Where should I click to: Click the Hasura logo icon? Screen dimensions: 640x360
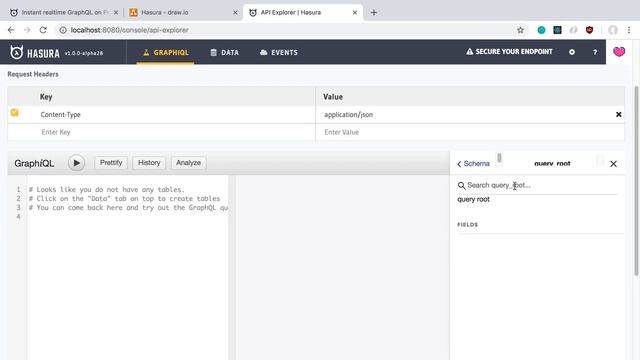coord(17,52)
